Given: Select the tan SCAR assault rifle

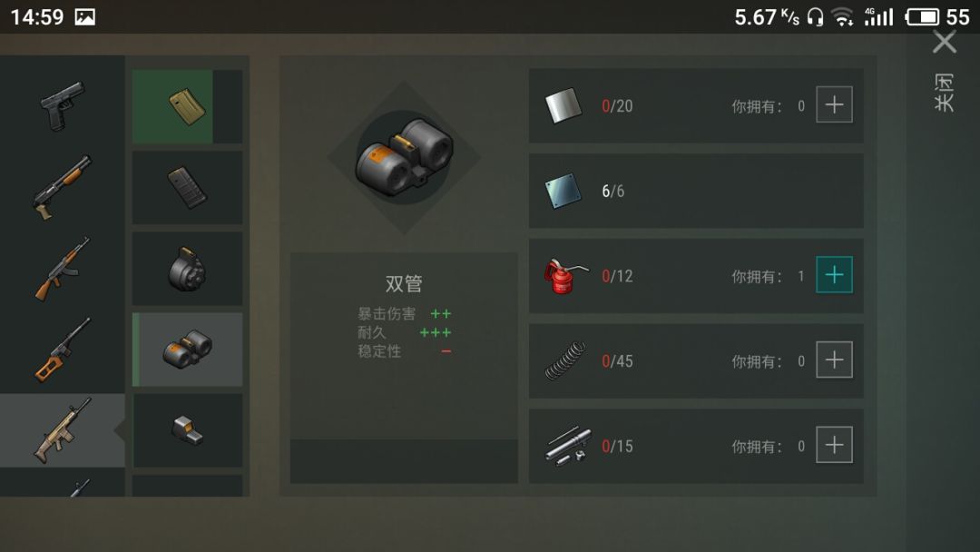Looking at the screenshot, I should click(x=62, y=430).
